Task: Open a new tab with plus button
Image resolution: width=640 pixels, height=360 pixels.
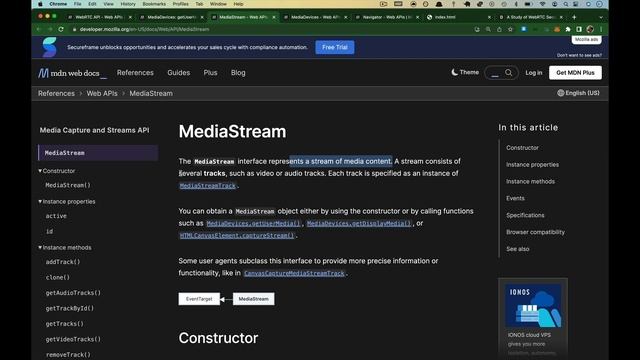Action: (x=574, y=17)
